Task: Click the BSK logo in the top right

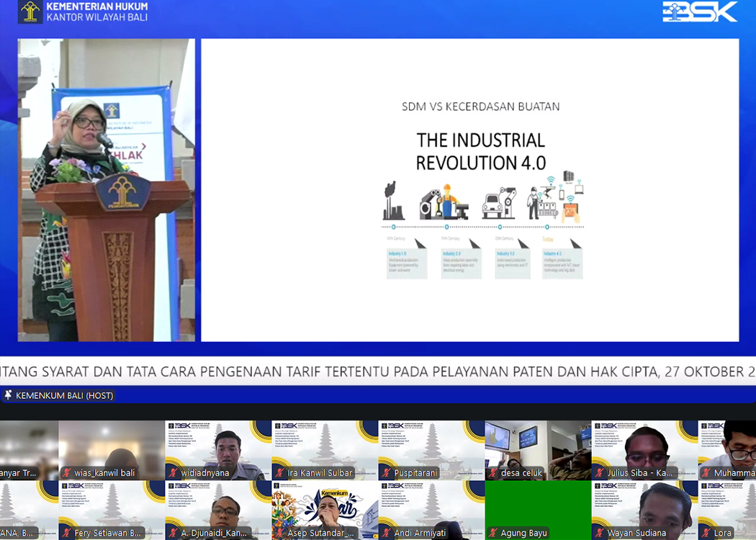Action: [x=699, y=12]
